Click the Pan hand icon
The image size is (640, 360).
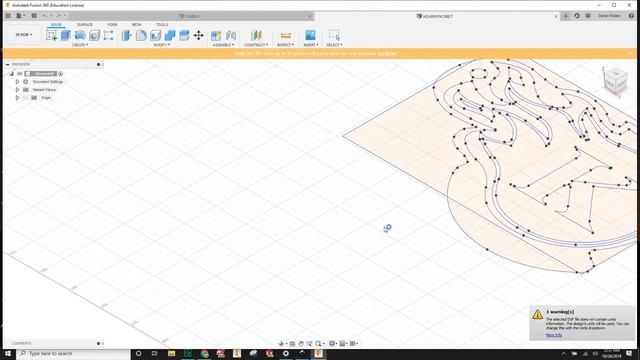(x=301, y=344)
